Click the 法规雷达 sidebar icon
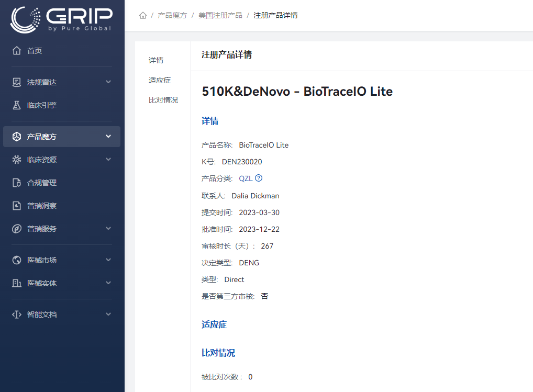This screenshot has height=392, width=533. 17,82
